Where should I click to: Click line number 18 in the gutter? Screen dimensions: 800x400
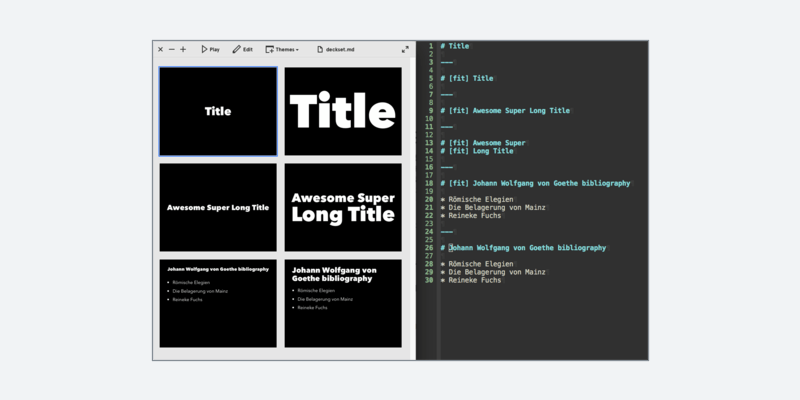pos(430,183)
